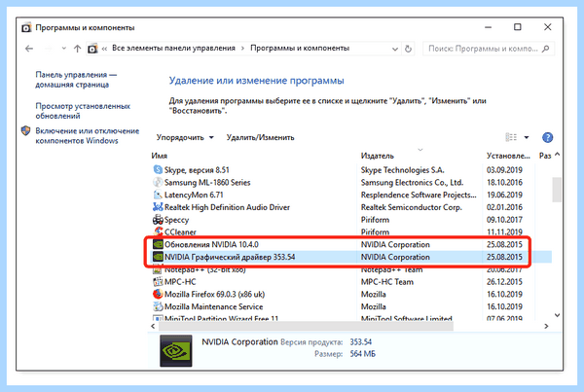Open recent locations dropdown arrow

click(63, 49)
